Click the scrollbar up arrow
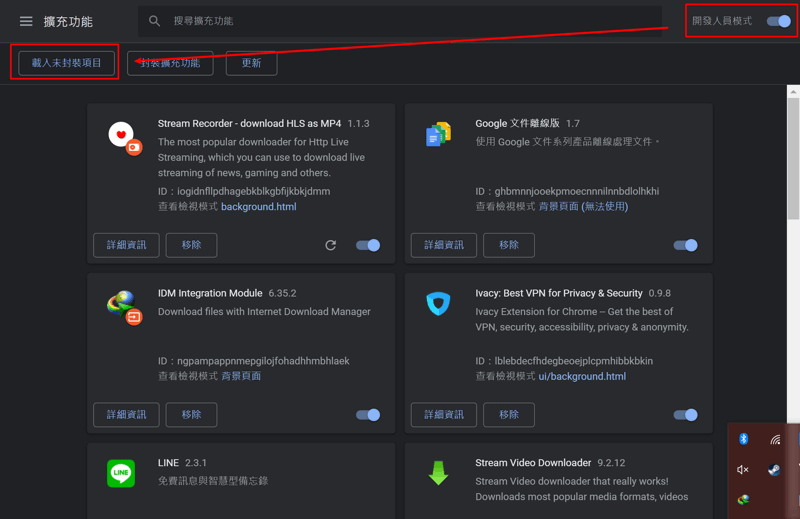The image size is (800, 519). click(x=793, y=92)
